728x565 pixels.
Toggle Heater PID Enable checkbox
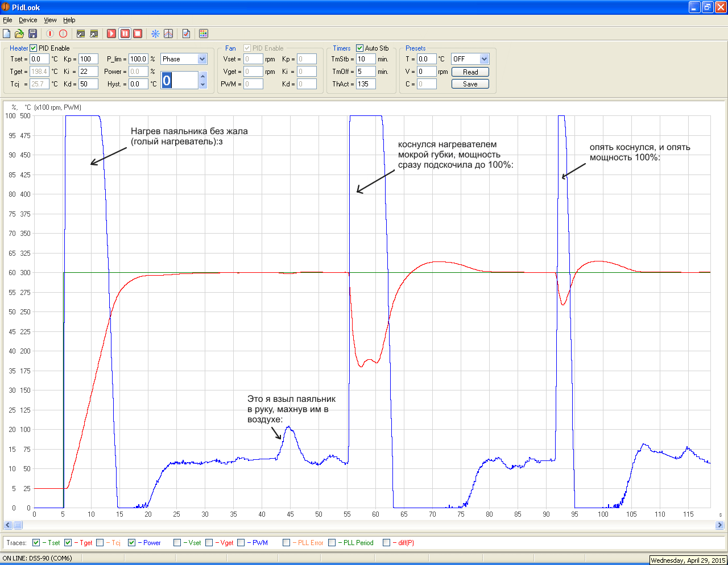click(34, 48)
